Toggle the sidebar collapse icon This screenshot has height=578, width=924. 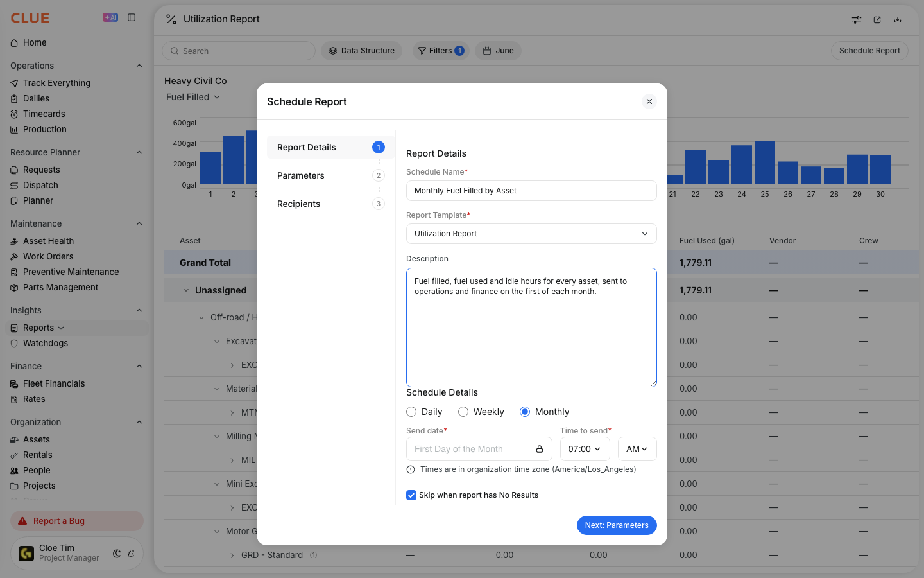pyautogui.click(x=132, y=18)
